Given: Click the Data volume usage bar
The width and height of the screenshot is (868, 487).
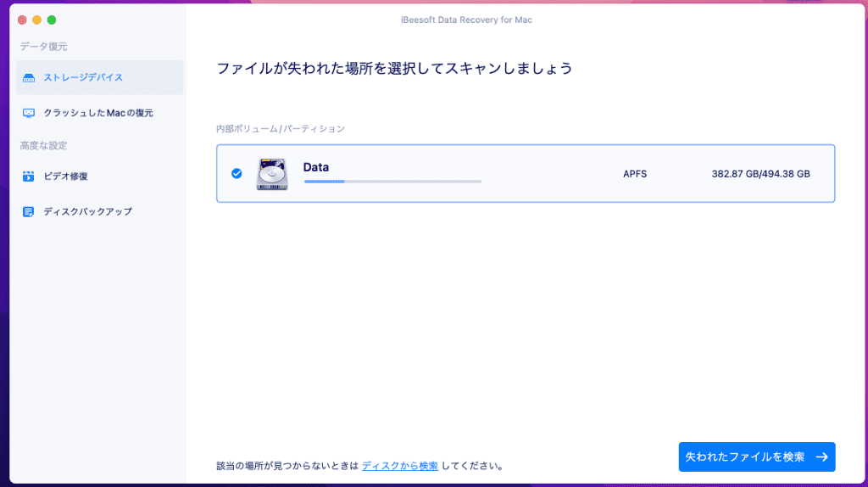Looking at the screenshot, I should tap(392, 182).
